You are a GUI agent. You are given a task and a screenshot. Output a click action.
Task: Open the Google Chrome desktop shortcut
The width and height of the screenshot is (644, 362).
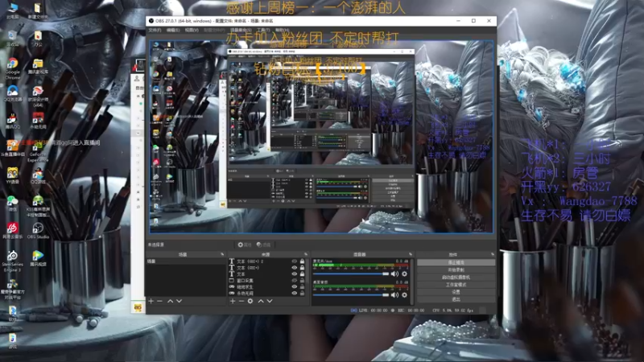tap(13, 68)
